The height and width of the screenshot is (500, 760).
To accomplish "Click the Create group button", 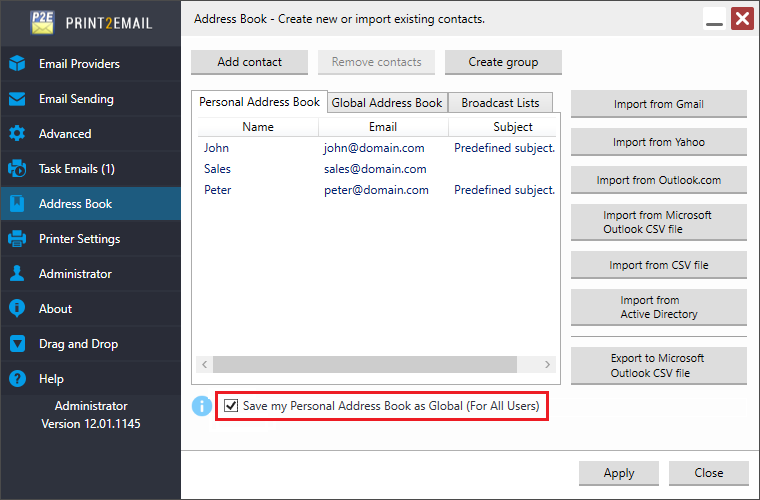I will pyautogui.click(x=503, y=62).
